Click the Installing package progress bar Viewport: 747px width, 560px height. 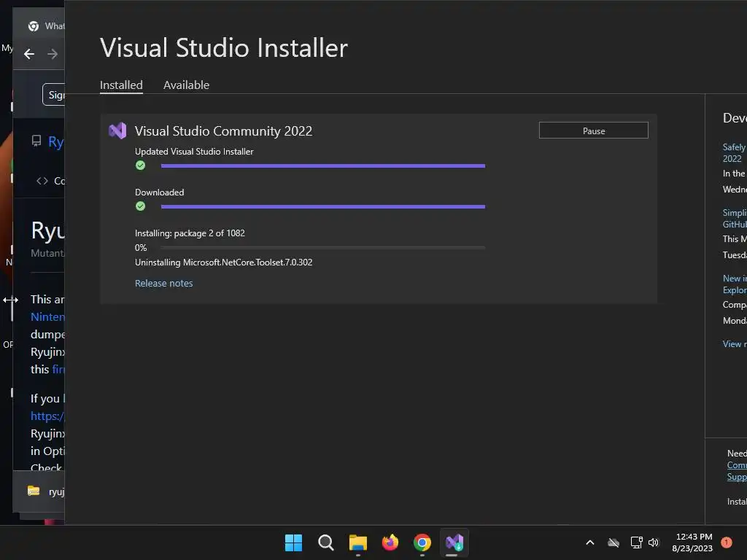pos(323,248)
